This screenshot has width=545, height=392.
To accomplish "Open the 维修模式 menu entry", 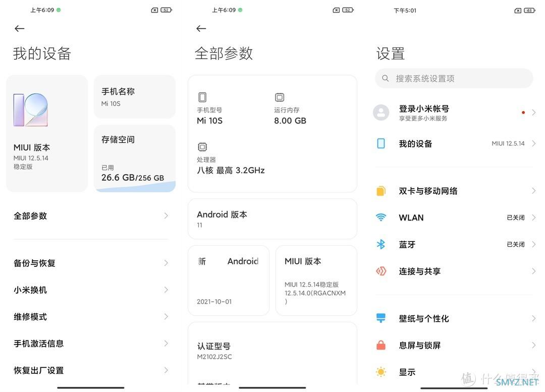I will [x=91, y=317].
